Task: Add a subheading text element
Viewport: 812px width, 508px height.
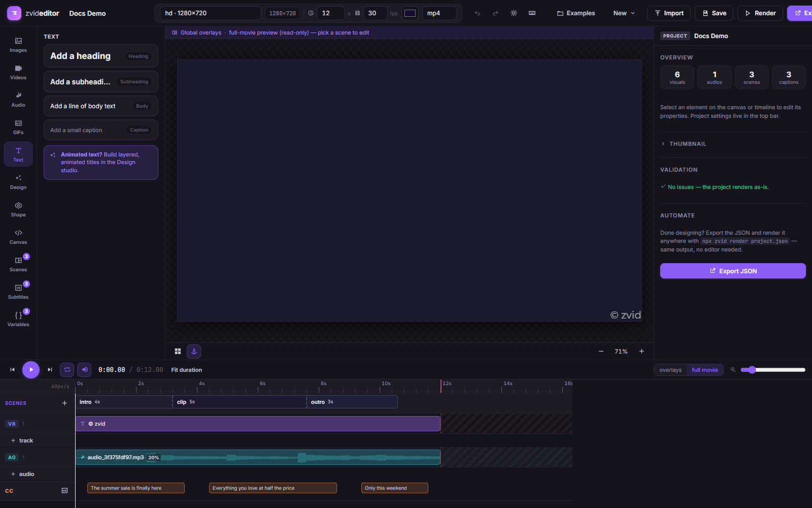Action: [x=101, y=82]
